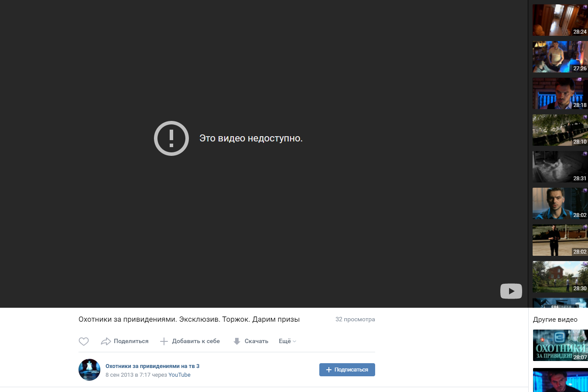Open the Охотники за привидениями на тв 3 channel link

click(x=153, y=366)
